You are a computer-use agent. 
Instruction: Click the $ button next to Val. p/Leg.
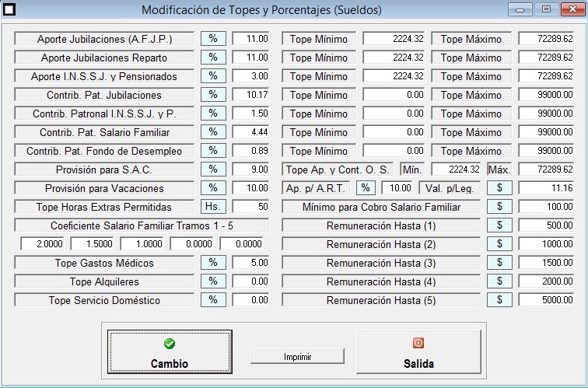[499, 188]
